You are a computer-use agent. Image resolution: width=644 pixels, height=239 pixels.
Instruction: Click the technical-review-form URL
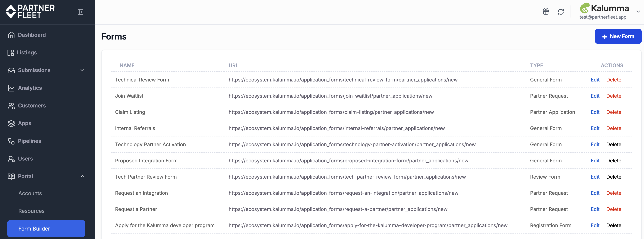pyautogui.click(x=343, y=80)
